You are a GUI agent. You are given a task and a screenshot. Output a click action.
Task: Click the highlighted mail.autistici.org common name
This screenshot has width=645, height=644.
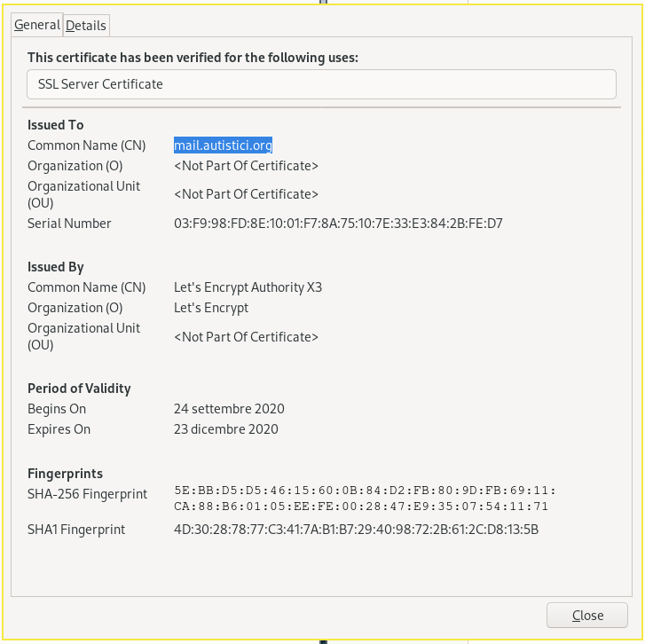pos(223,145)
